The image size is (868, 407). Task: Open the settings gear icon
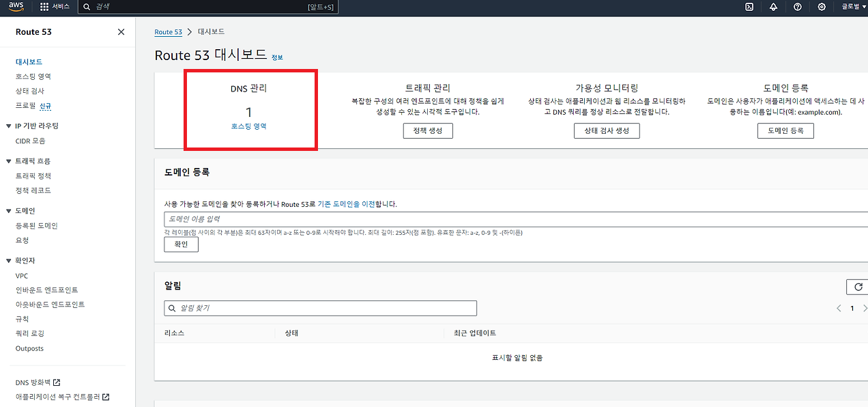tap(822, 7)
